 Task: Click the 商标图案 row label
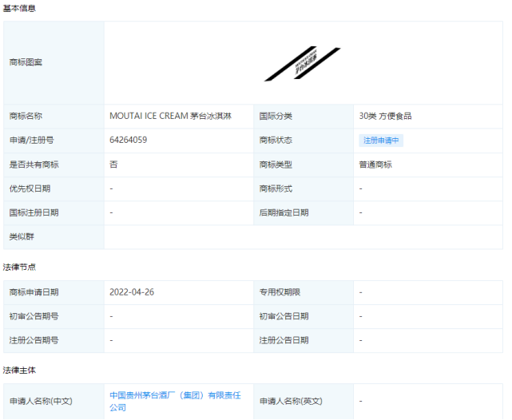click(26, 62)
